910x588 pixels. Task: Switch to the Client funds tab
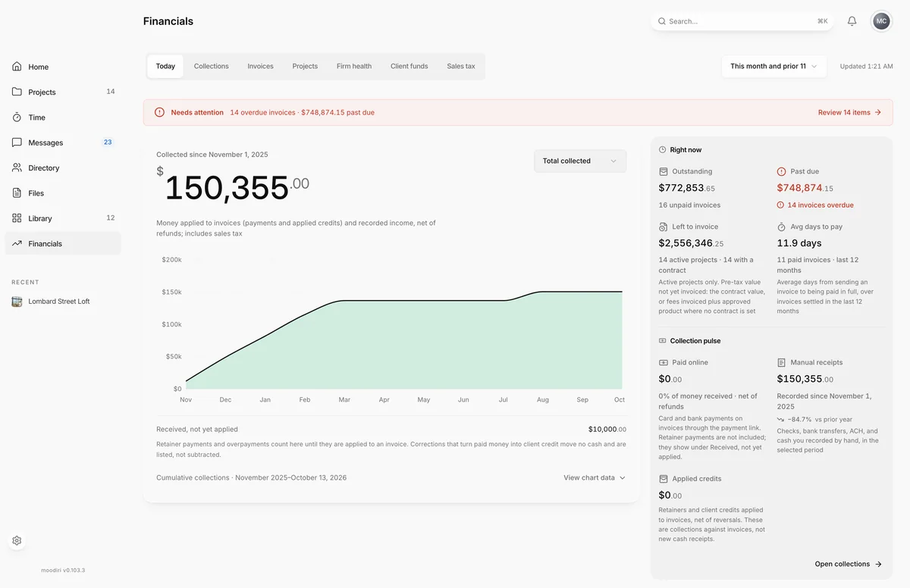click(409, 66)
